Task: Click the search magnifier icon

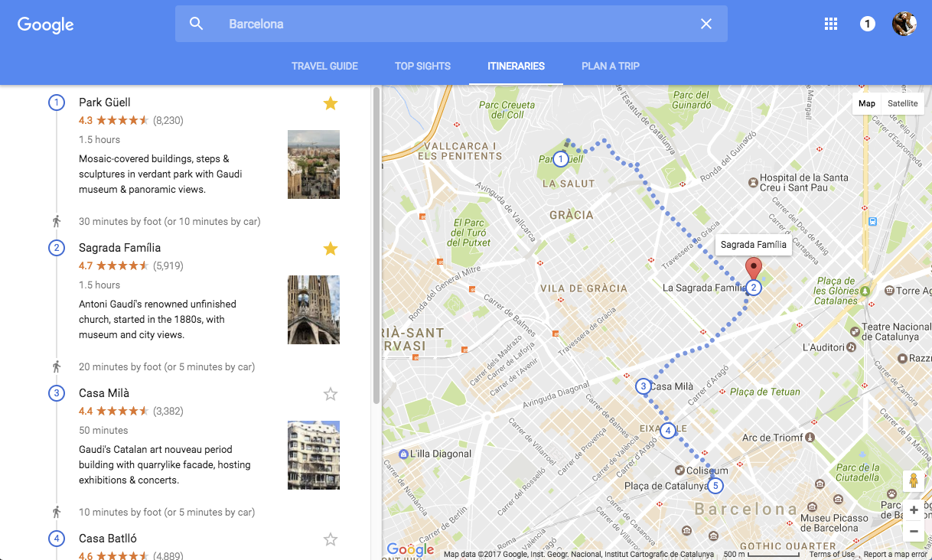Action: click(x=197, y=24)
